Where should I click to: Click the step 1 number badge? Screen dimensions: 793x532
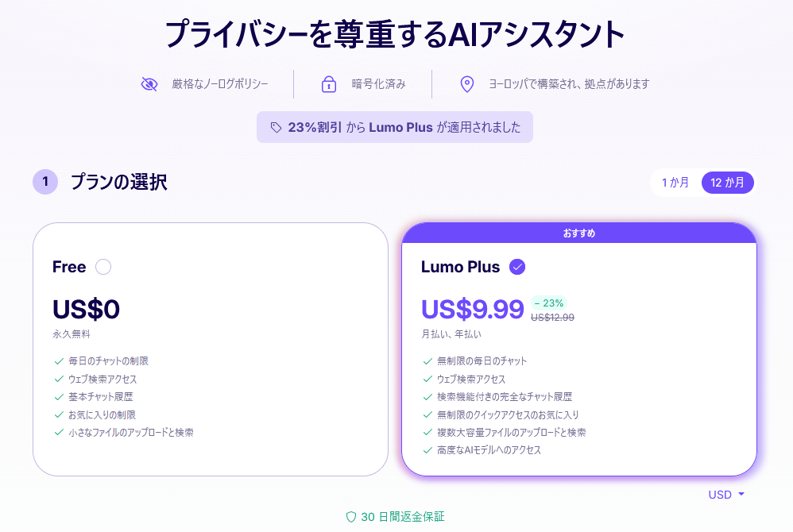tap(45, 182)
